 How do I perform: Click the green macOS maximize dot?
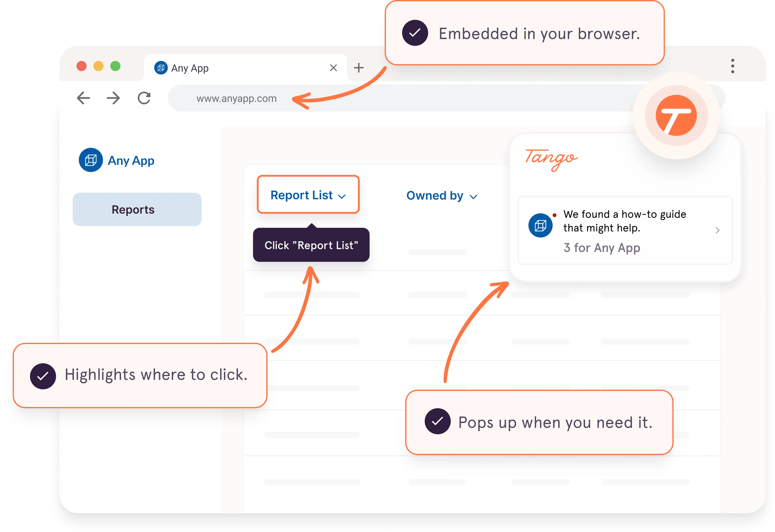(115, 66)
